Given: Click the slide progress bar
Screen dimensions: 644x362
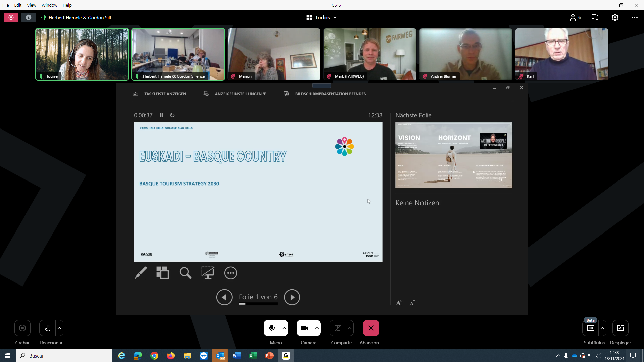Looking at the screenshot, I should pos(258,304).
